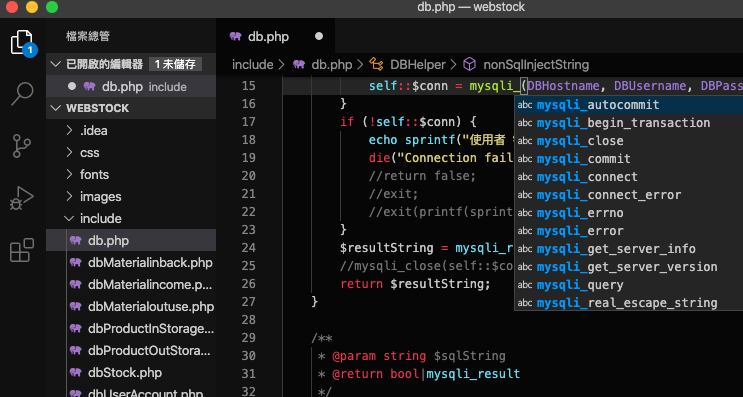The width and height of the screenshot is (743, 397).
Task: Choose mysqli_autocommit suggestion
Action: coord(629,105)
